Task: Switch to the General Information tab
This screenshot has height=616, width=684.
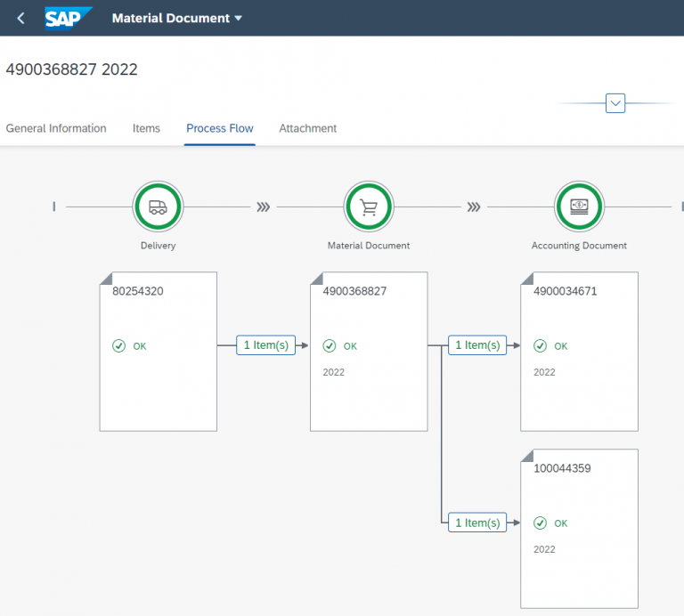Action: coord(56,128)
